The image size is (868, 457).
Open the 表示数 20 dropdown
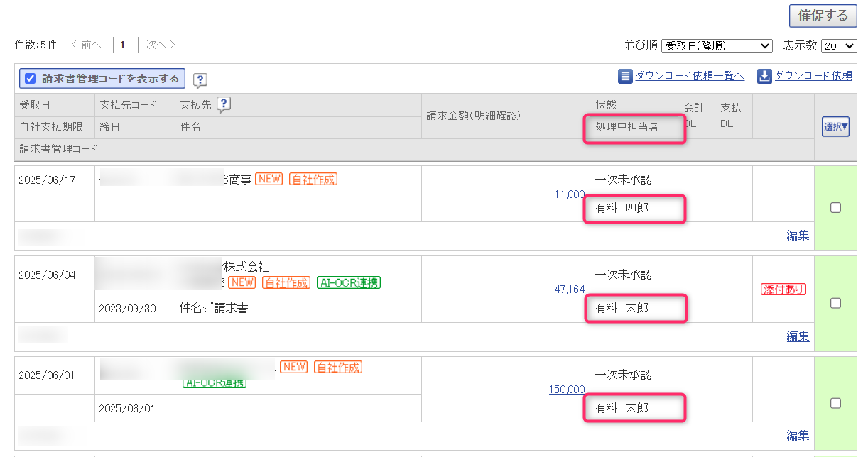point(839,45)
